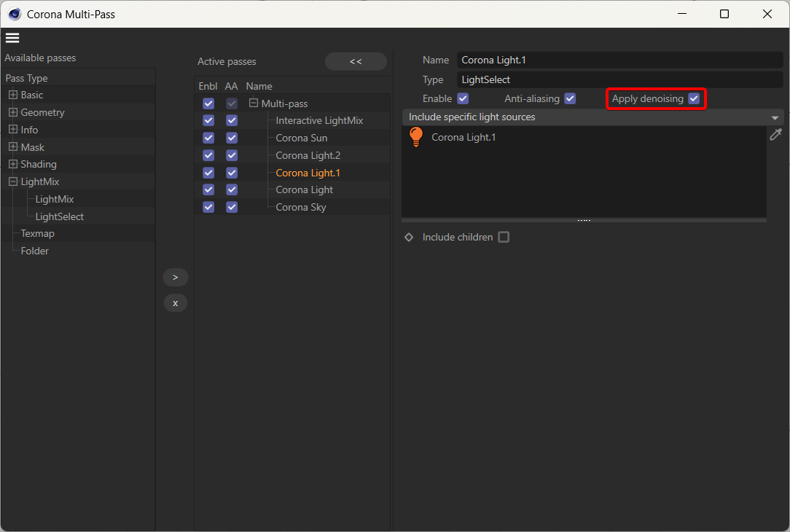Click the Name input field
The image size is (790, 532).
619,60
